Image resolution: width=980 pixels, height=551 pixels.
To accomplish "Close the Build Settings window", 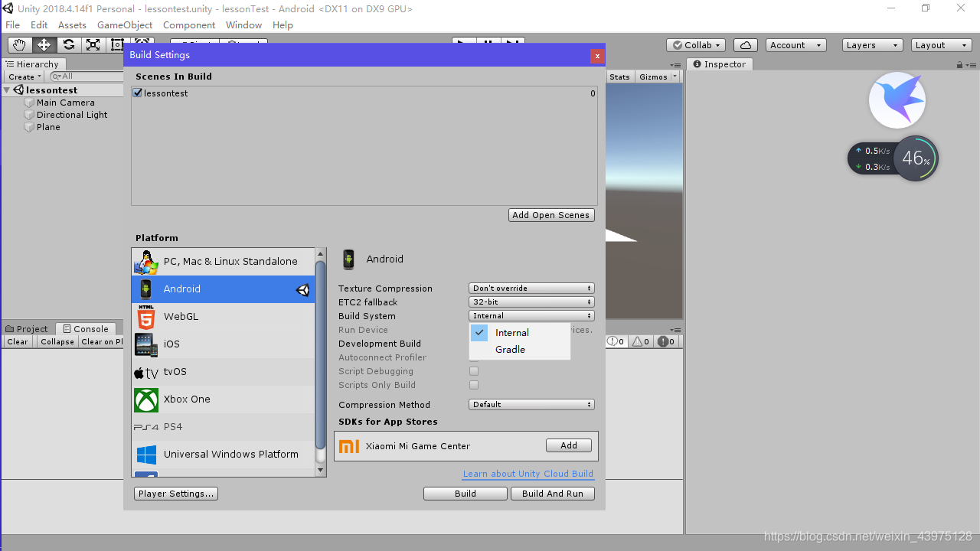I will point(597,56).
